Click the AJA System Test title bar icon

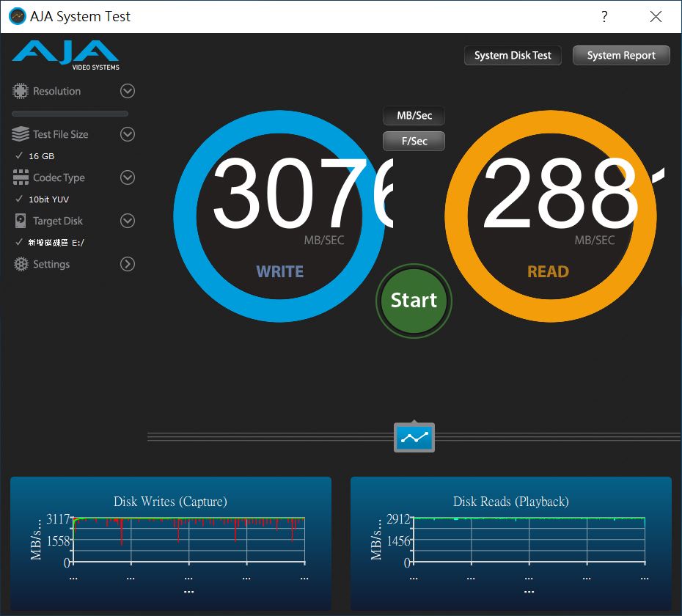click(18, 17)
